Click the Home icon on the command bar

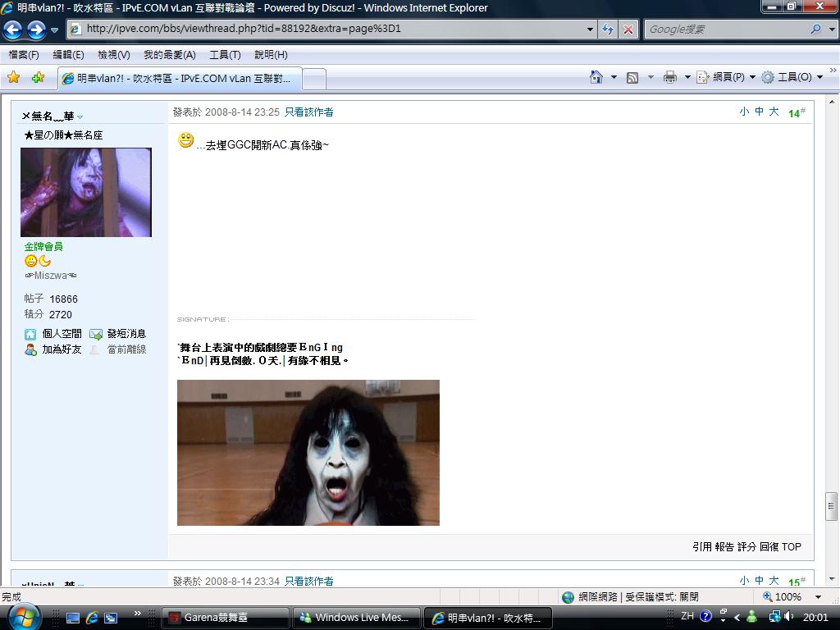coord(596,76)
